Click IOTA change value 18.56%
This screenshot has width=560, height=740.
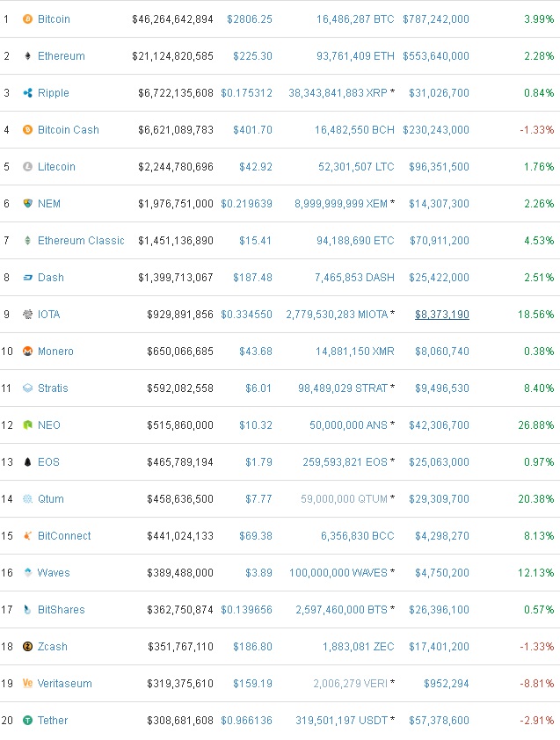point(536,315)
